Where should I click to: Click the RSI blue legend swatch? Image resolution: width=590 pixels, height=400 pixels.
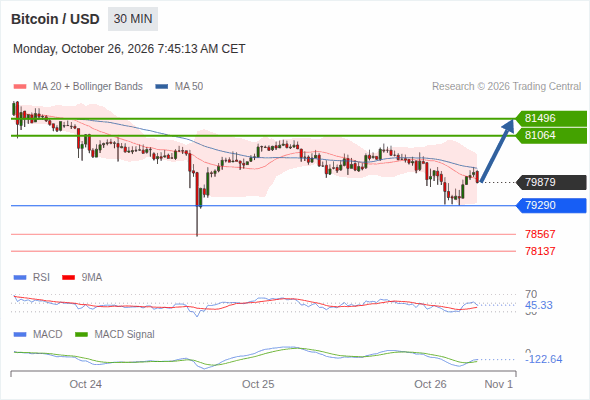tap(20, 278)
